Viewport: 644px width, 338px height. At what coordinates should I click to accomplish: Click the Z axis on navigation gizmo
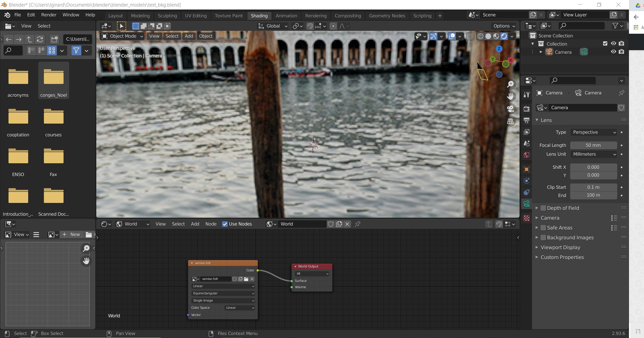click(x=499, y=49)
